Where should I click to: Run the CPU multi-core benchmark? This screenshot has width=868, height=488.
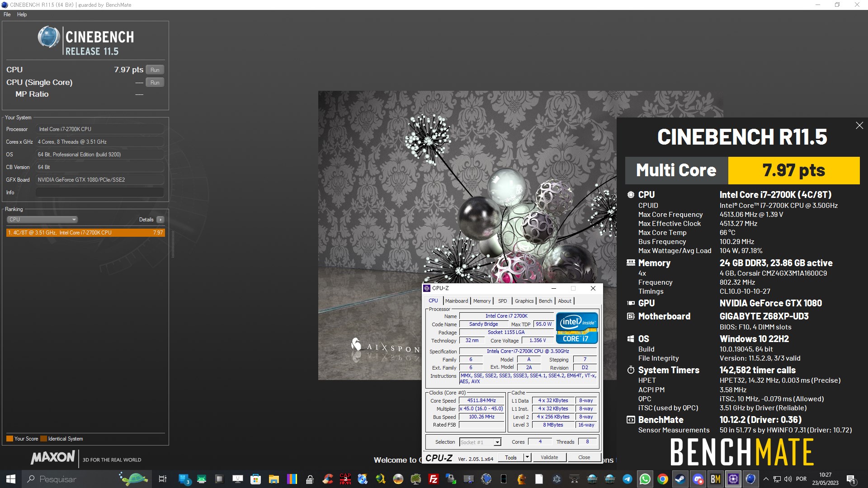coord(155,70)
